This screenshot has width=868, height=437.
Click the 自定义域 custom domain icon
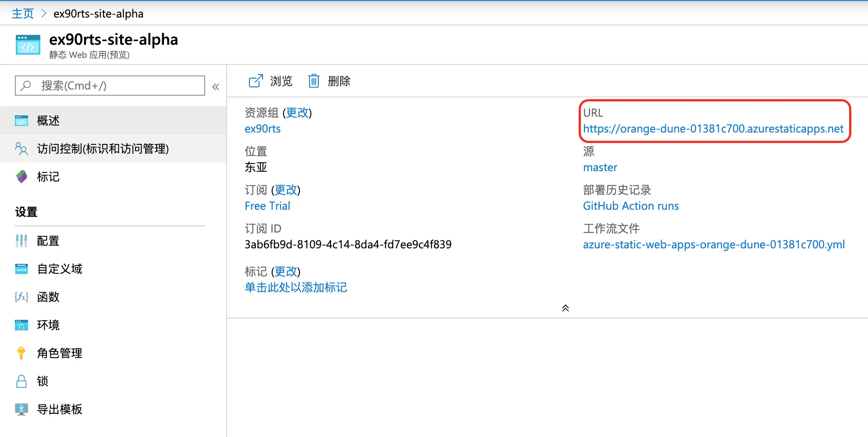click(21, 269)
